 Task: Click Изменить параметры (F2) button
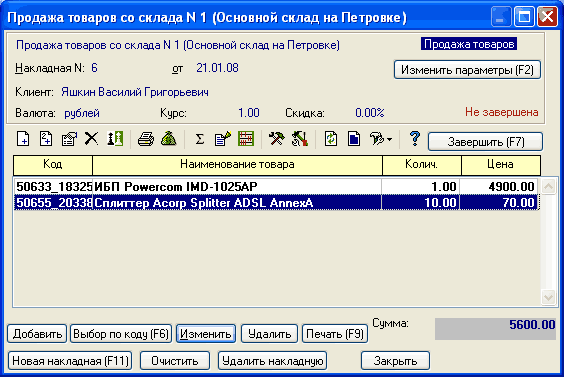(x=467, y=70)
